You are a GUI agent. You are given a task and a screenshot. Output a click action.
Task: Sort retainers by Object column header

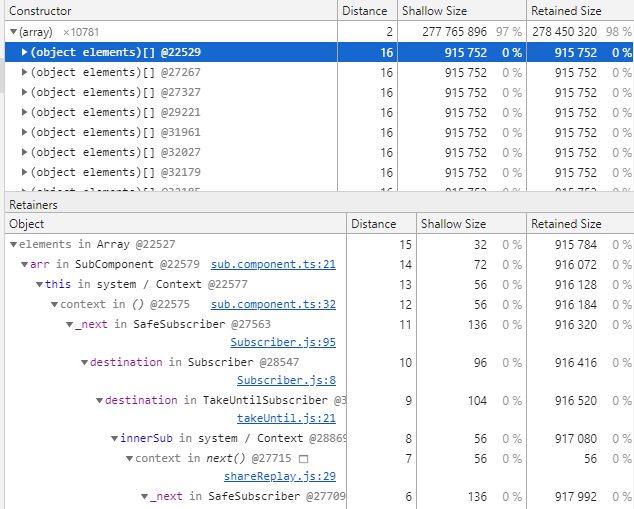tap(175, 224)
